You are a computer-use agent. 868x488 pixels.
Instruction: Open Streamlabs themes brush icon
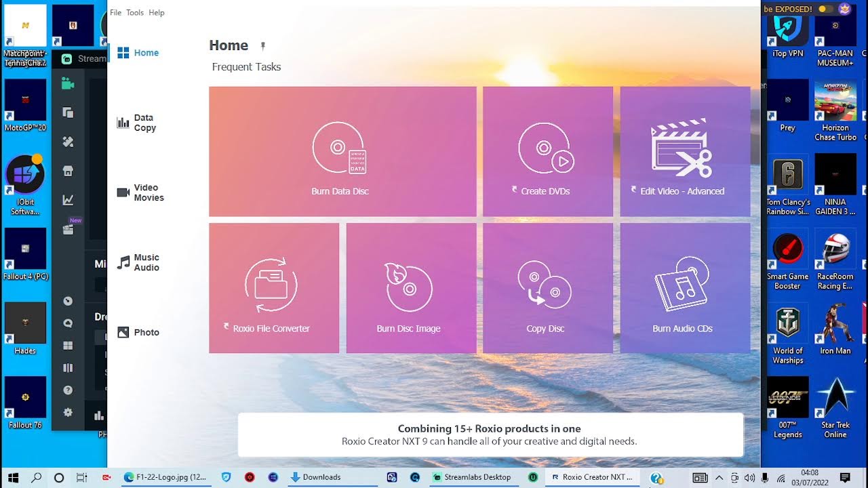68,142
